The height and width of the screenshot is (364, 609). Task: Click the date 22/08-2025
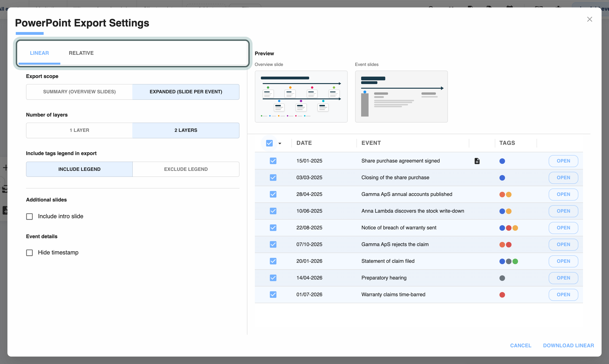(309, 228)
